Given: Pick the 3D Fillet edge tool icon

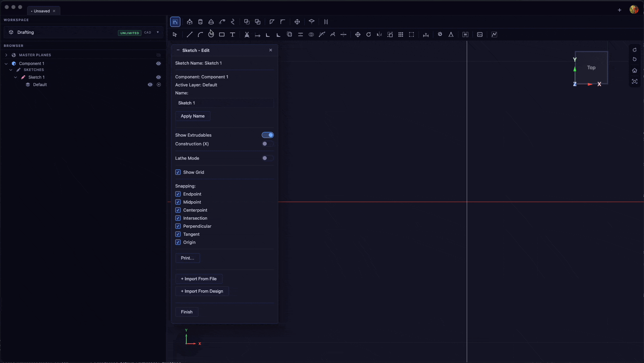Looking at the screenshot, I should click(x=272, y=22).
